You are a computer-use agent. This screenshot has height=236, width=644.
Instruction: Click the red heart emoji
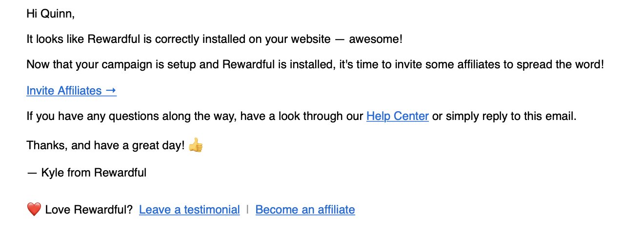point(34,210)
